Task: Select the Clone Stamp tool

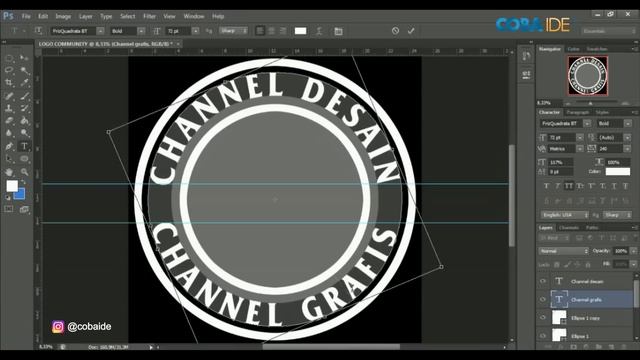Action: (x=9, y=109)
